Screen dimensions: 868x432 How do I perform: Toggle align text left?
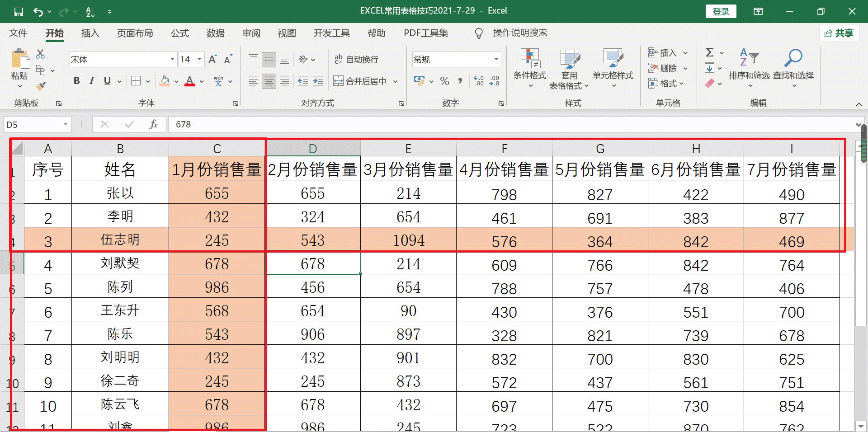[254, 81]
